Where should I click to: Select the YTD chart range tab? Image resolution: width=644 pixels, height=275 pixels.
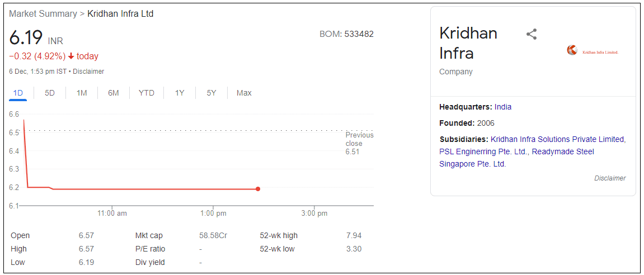[146, 93]
